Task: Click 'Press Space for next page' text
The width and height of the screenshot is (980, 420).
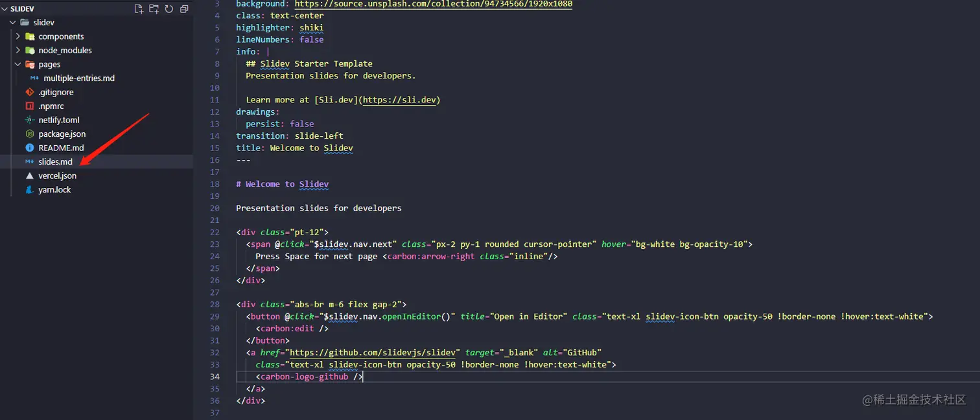Action: [x=316, y=256]
